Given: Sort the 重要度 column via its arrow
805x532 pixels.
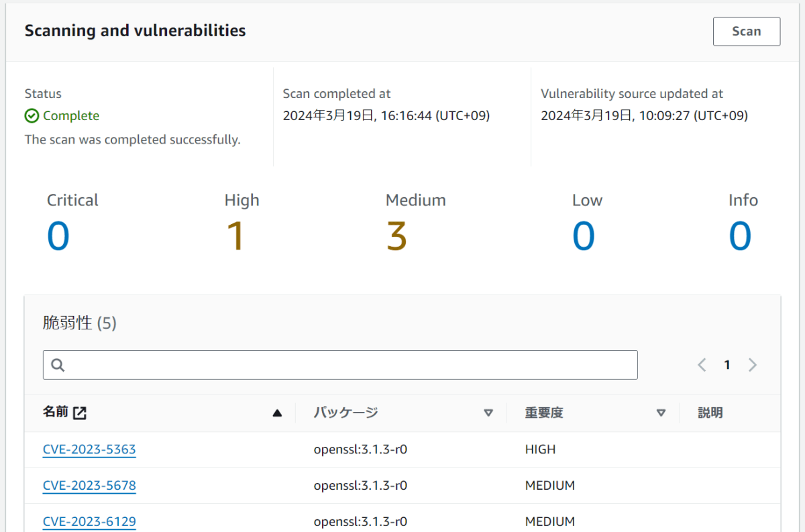Looking at the screenshot, I should [661, 413].
